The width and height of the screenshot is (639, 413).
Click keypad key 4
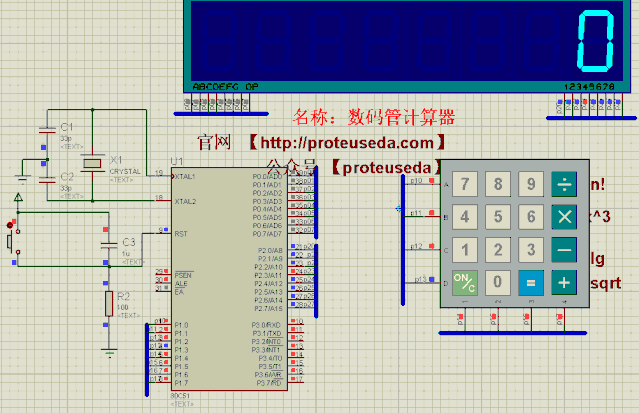pos(465,217)
